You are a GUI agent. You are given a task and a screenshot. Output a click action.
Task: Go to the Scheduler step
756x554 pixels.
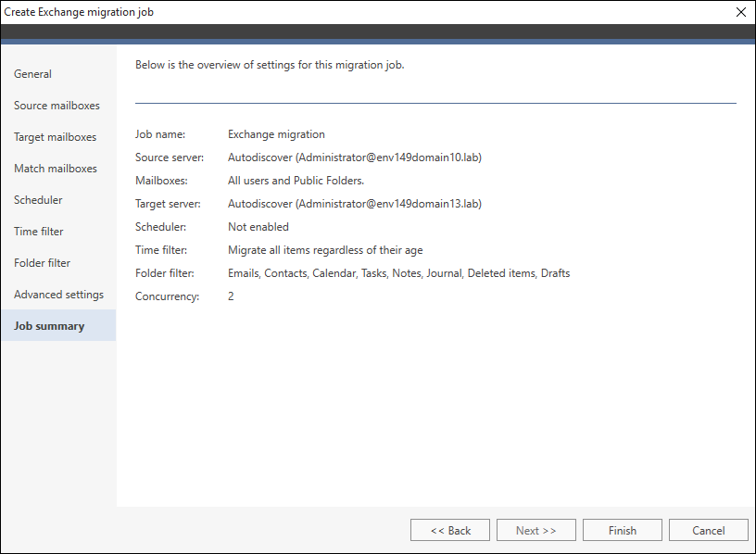point(38,199)
